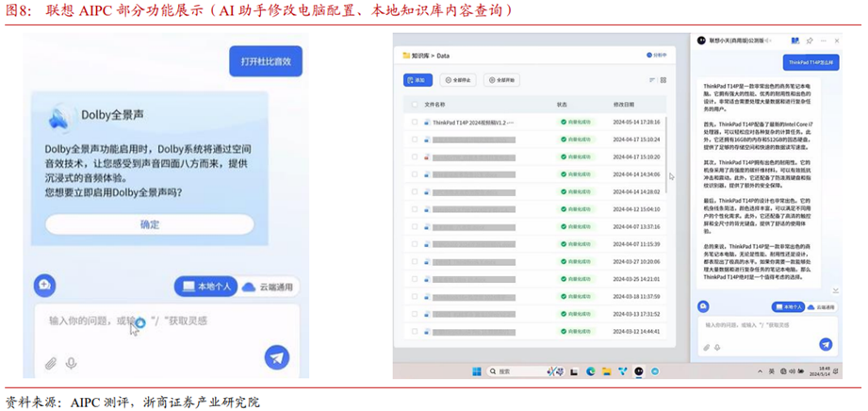Open the ThinkPad T14P 2024 file name
This screenshot has height=411, width=868.
[473, 123]
